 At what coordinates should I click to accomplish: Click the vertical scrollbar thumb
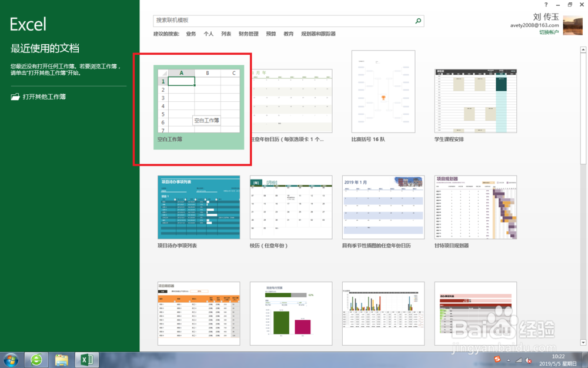pos(583,108)
